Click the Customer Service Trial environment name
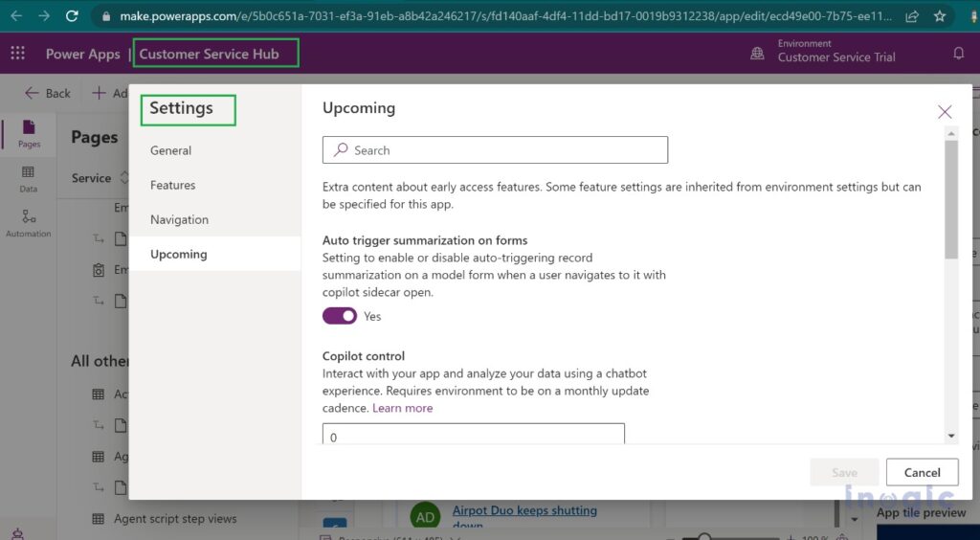 click(x=836, y=56)
